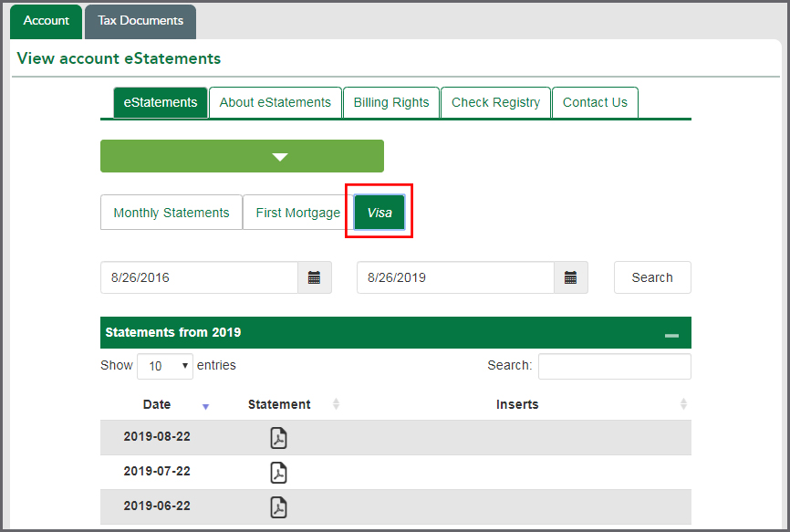
Task: Click the View account eStatements heading
Action: [x=119, y=58]
